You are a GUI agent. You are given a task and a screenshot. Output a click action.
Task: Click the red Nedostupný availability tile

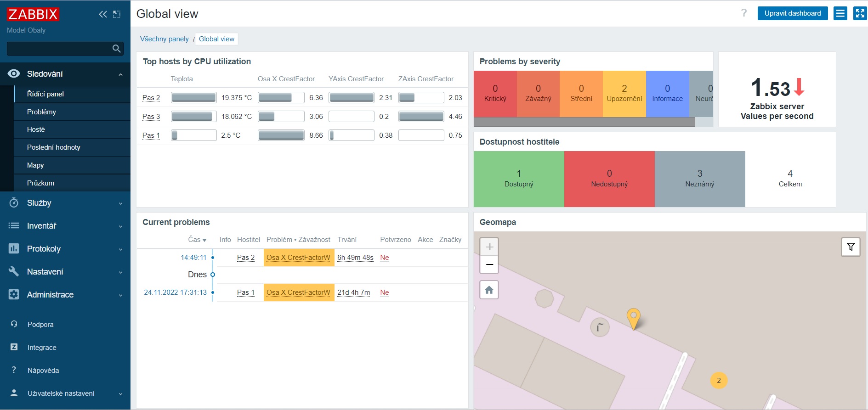tap(609, 179)
